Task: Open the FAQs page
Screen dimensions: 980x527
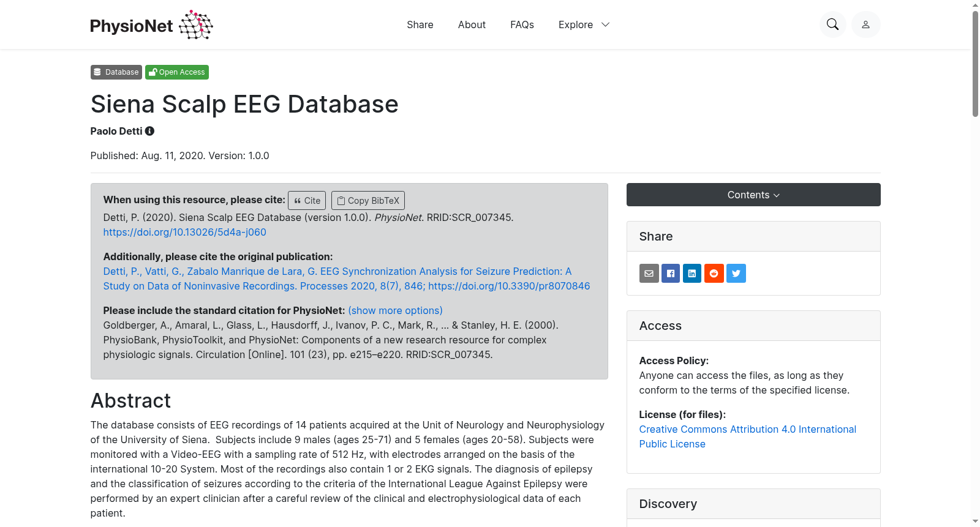Action: 522,24
